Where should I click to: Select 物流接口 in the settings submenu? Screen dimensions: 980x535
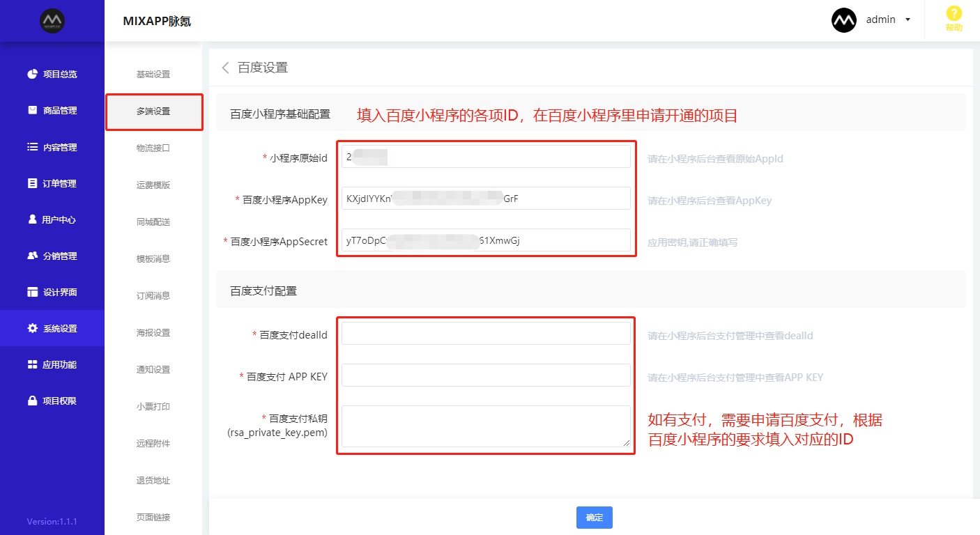coord(153,148)
